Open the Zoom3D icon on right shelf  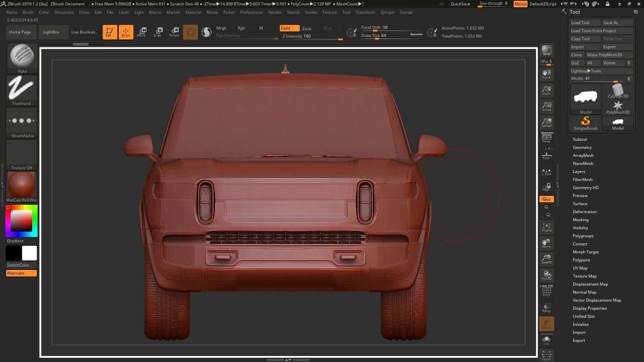546,259
